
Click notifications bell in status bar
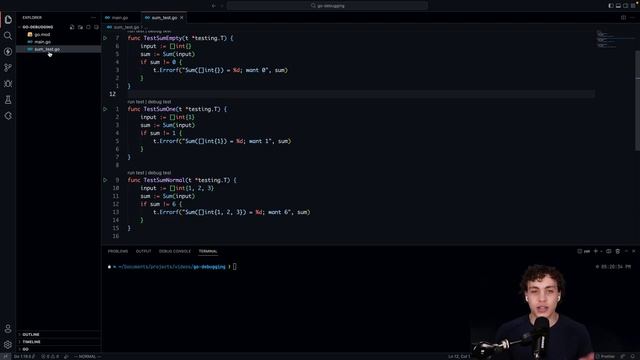[633, 356]
